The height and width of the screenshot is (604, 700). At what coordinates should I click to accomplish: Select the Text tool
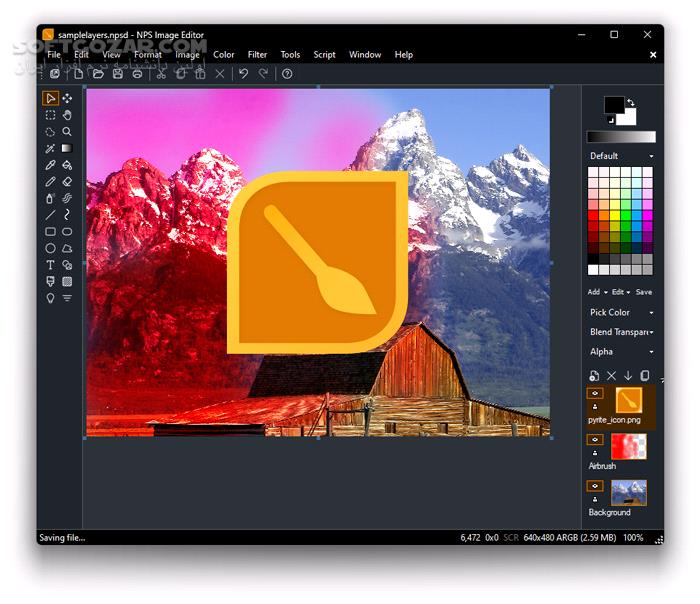(50, 265)
